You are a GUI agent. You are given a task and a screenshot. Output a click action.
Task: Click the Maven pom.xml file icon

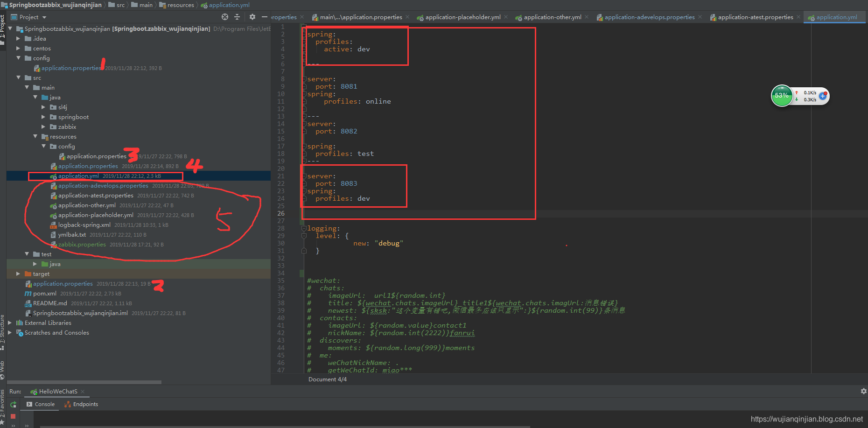tap(28, 294)
